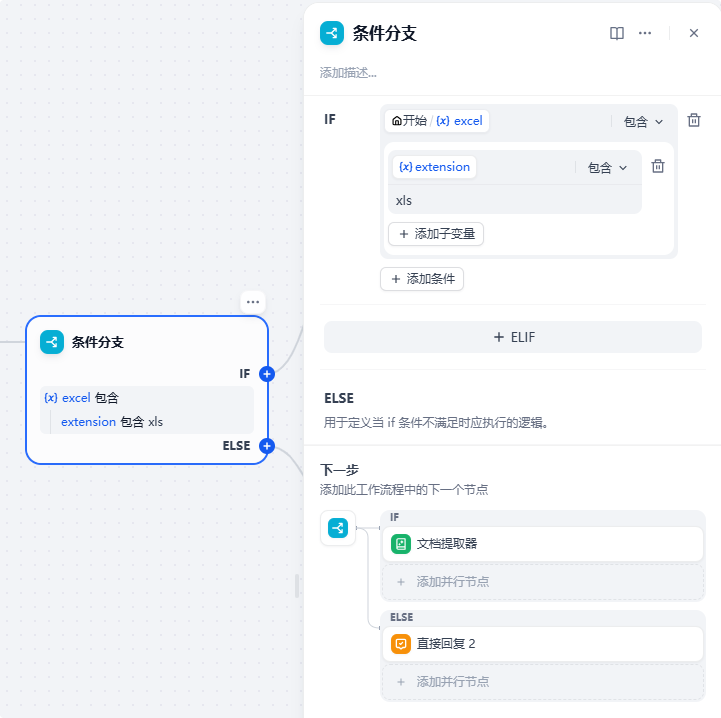Delete the IF condition with top trash icon

coord(694,120)
